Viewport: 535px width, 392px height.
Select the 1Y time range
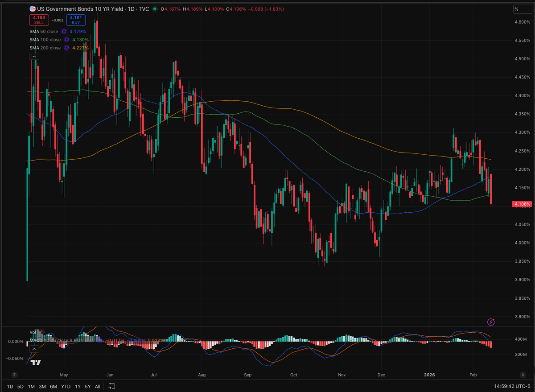(x=78, y=386)
